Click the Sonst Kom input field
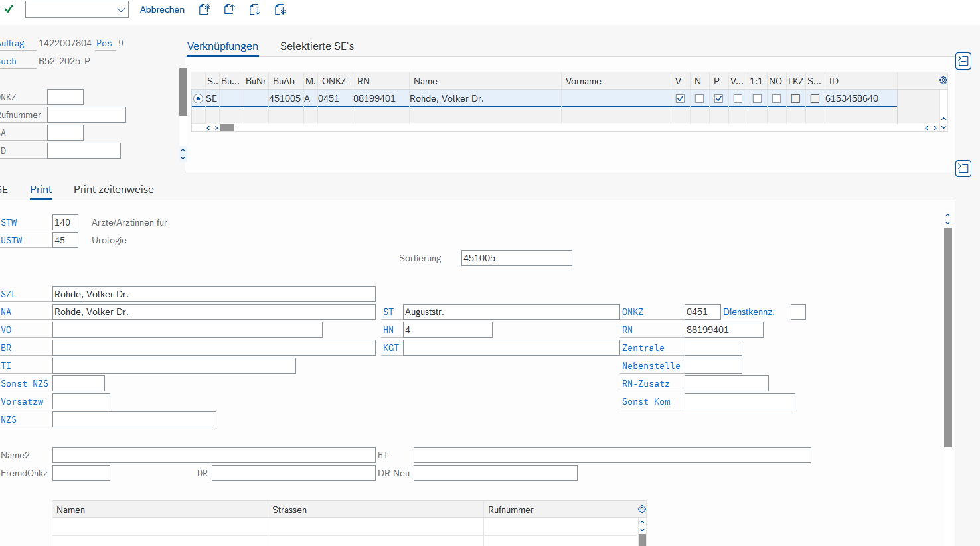Screen dimensions: 980x546 pos(740,401)
